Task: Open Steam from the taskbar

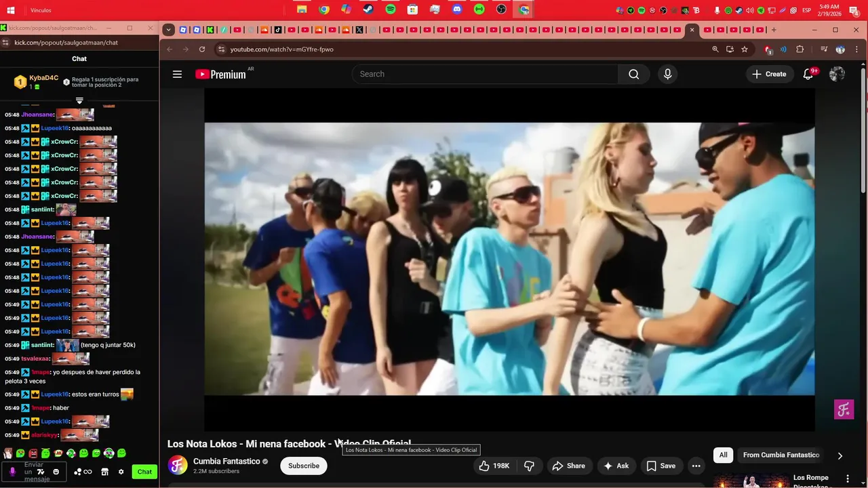Action: coord(368,9)
